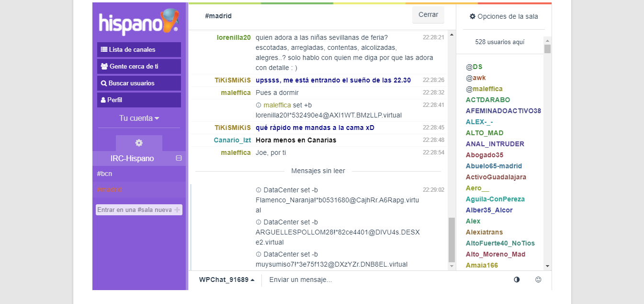Click maleffica name in set +b notice

(277, 105)
